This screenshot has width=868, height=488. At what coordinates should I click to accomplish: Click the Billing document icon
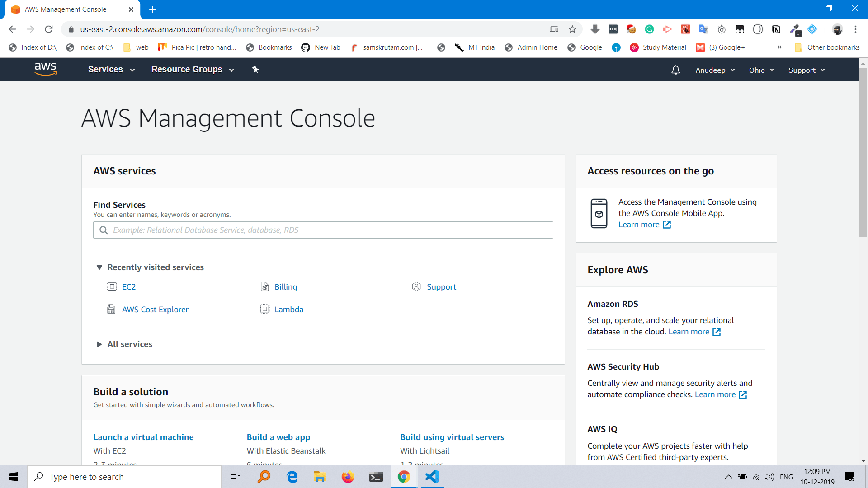pos(264,286)
